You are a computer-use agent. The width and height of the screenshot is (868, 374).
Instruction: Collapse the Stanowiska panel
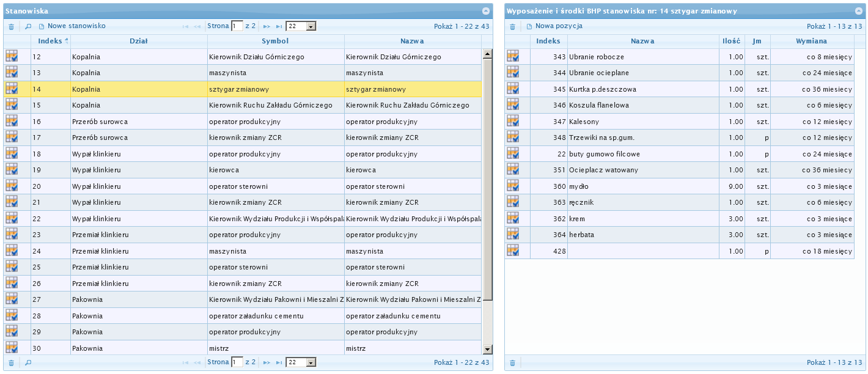point(486,11)
